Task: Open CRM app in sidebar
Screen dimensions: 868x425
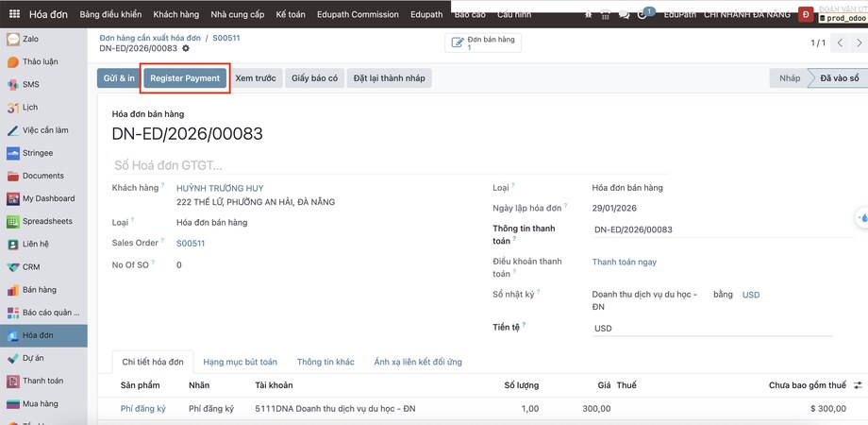Action: [43, 267]
